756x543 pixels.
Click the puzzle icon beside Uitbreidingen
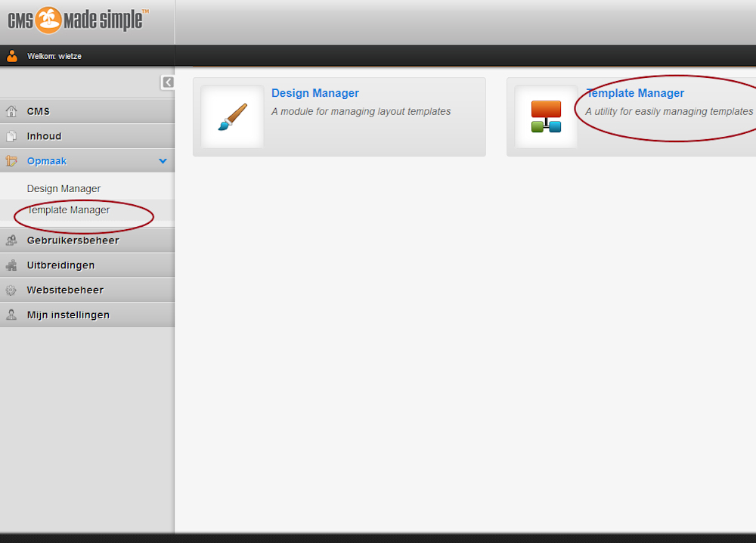point(11,265)
